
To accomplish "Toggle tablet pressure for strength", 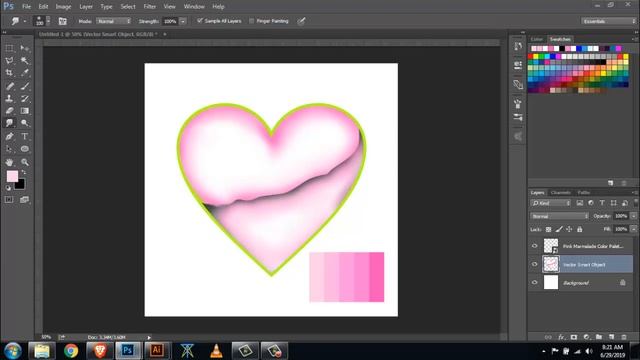I will click(301, 21).
